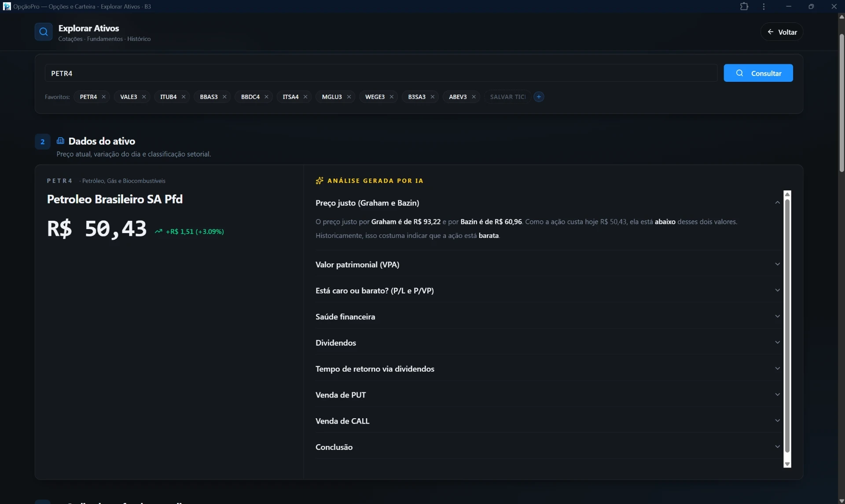Click the analysis panel scrollbar thumb
The height and width of the screenshot is (504, 845).
[787, 326]
